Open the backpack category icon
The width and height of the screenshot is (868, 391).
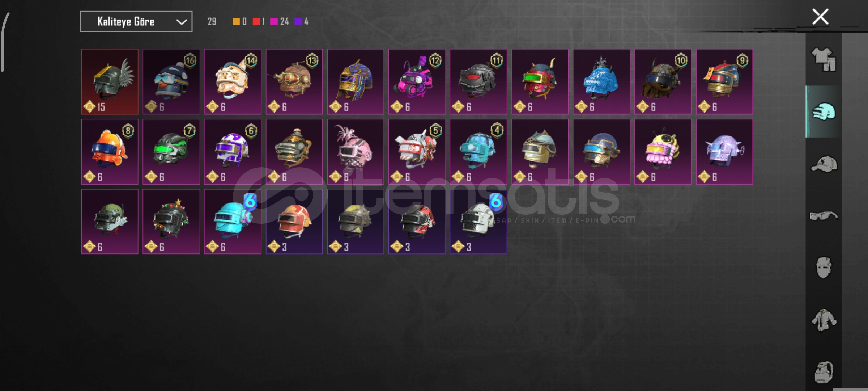point(824,372)
